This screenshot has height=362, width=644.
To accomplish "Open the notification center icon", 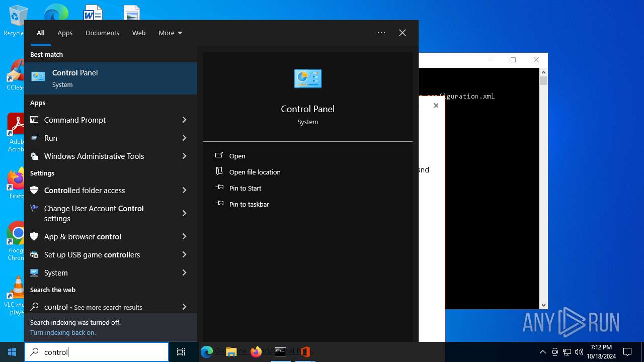I will click(627, 352).
